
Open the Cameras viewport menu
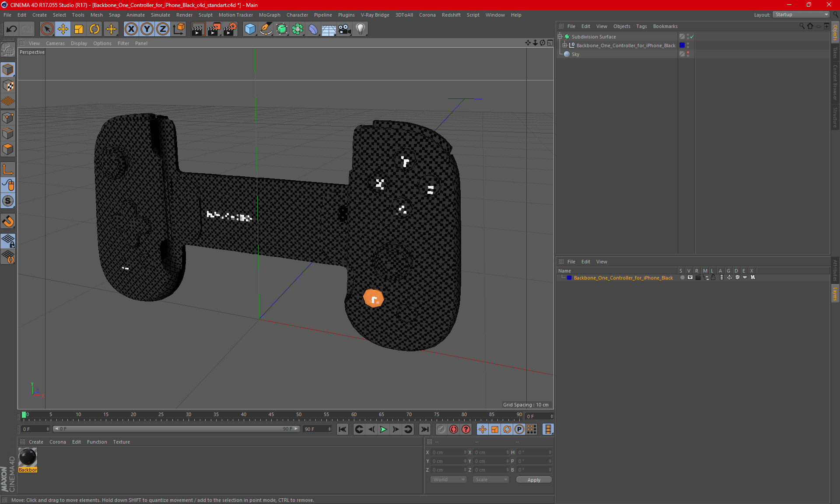[x=55, y=43]
